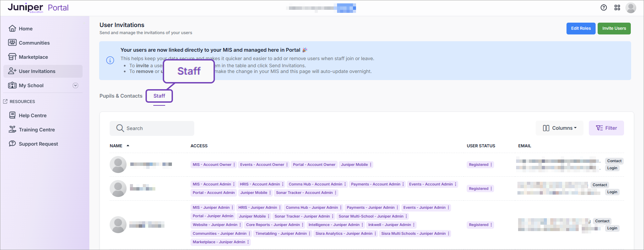Switch to the Pupils & Contacts tab
Image resolution: width=644 pixels, height=250 pixels.
coord(121,96)
